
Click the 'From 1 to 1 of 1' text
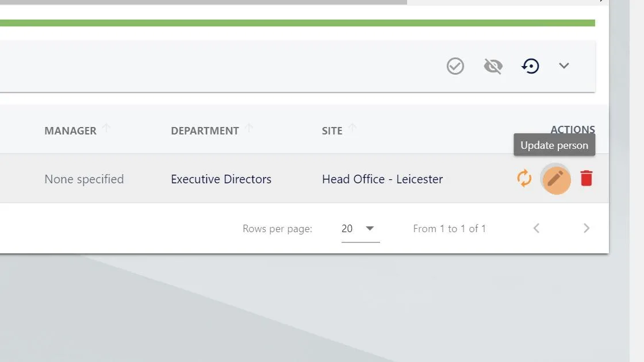pyautogui.click(x=449, y=229)
